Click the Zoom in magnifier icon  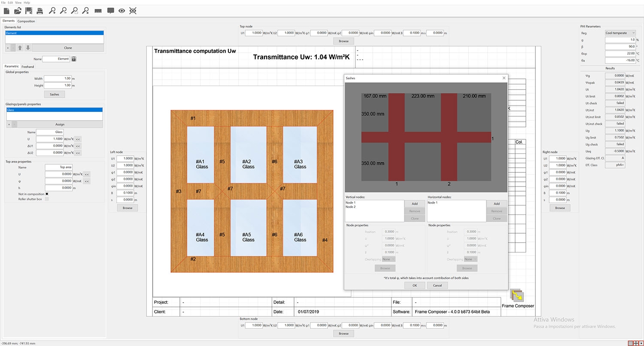52,10
